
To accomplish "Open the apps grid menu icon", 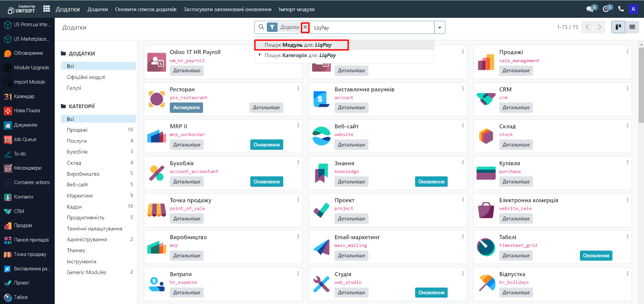I will (x=47, y=9).
